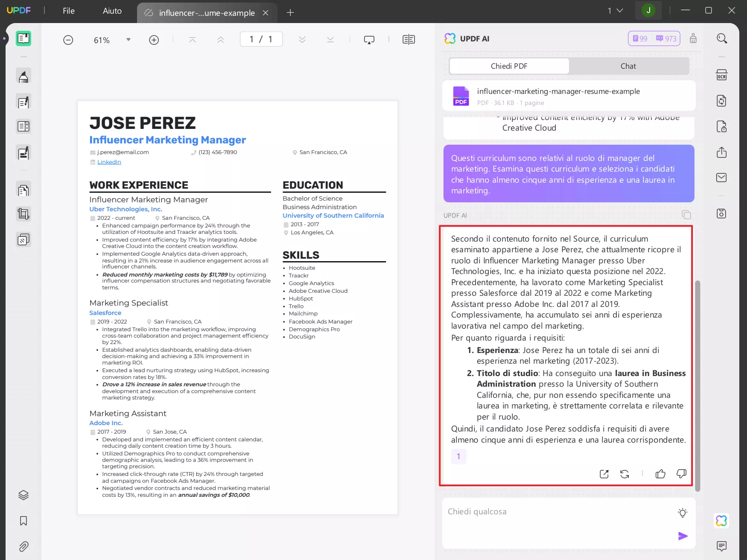This screenshot has width=747, height=560.
Task: Toggle the UPDF AI panel icon
Action: (722, 521)
